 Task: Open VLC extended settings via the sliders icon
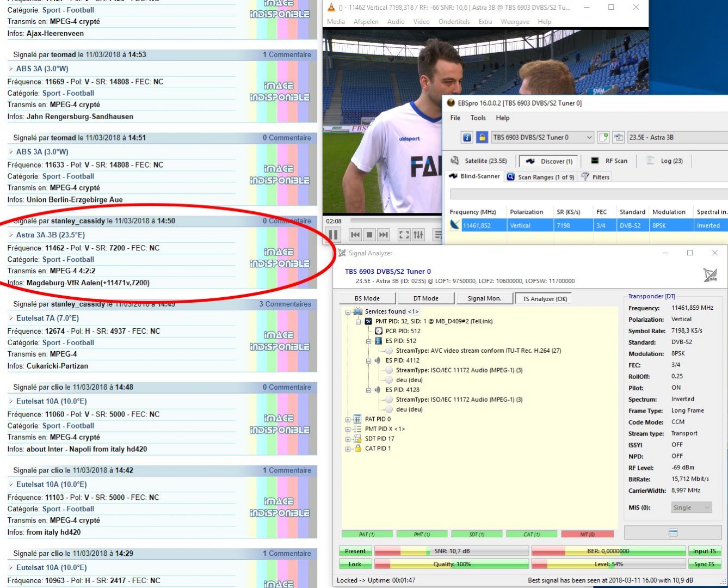(418, 235)
